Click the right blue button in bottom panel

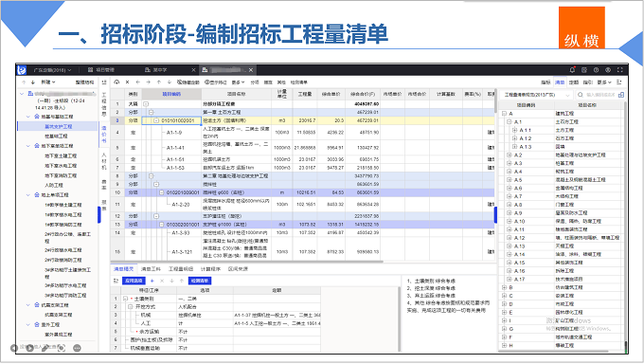(200, 281)
